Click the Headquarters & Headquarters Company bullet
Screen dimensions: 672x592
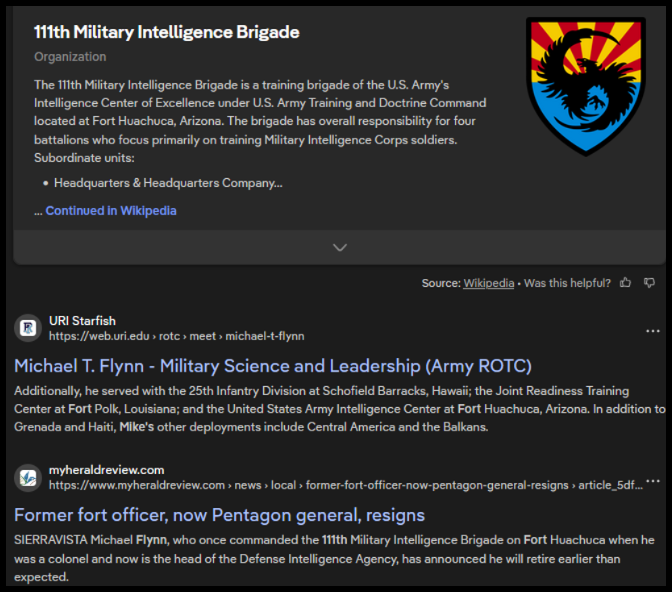168,183
